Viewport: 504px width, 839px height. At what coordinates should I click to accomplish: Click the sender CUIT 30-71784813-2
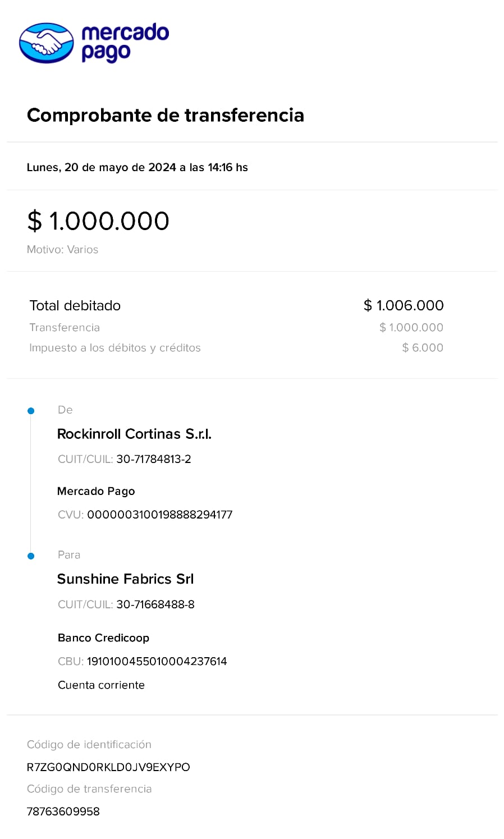154,459
